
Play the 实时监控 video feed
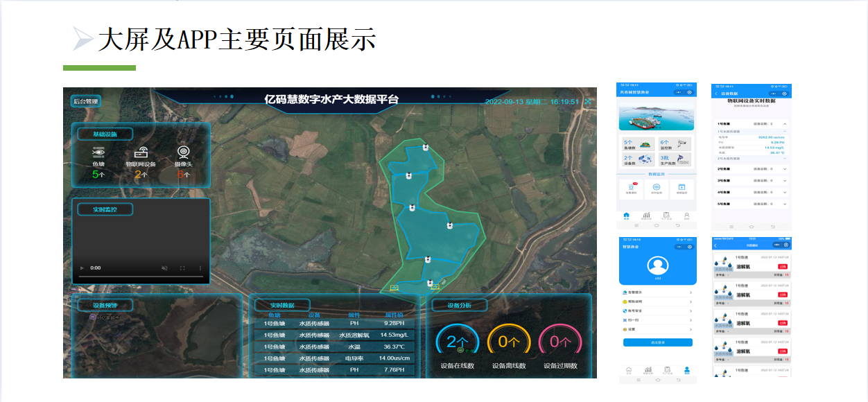coord(83,268)
